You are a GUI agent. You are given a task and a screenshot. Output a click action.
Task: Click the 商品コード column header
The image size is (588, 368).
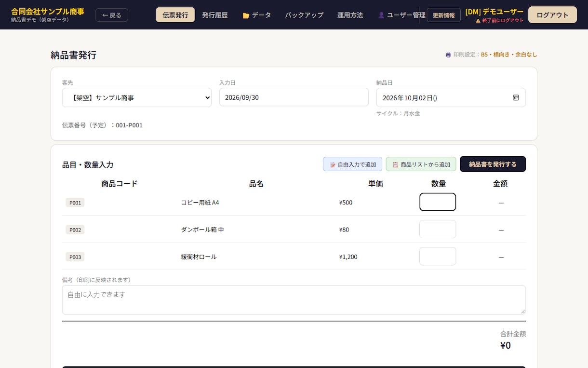click(120, 183)
